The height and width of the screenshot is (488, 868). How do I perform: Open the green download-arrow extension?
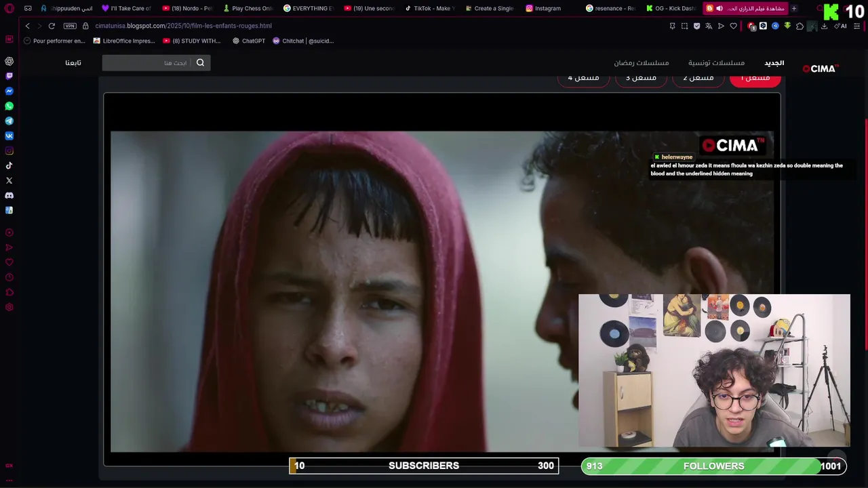coord(787,26)
